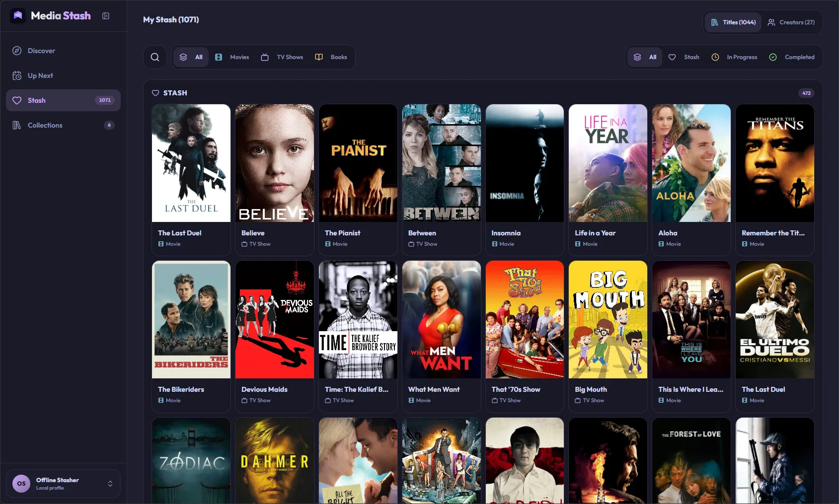Open The Last Duel white poster thumbnail
The height and width of the screenshot is (504, 839).
[x=191, y=163]
